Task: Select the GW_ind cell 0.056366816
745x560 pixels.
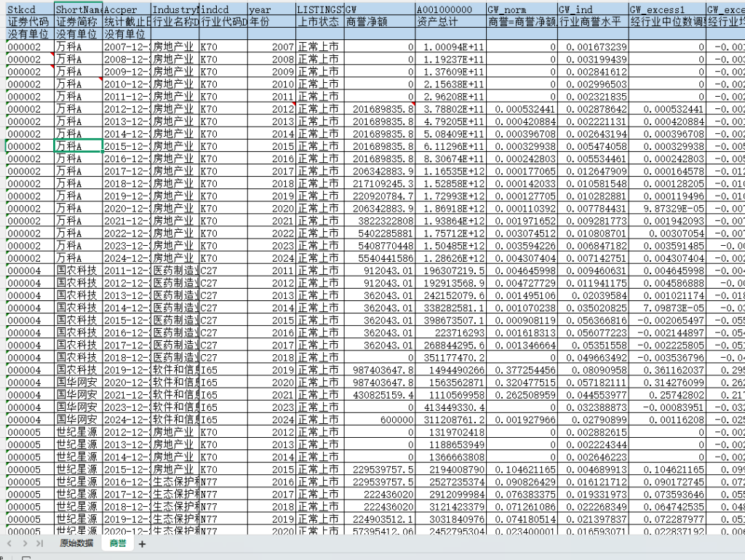Action: click(x=594, y=320)
